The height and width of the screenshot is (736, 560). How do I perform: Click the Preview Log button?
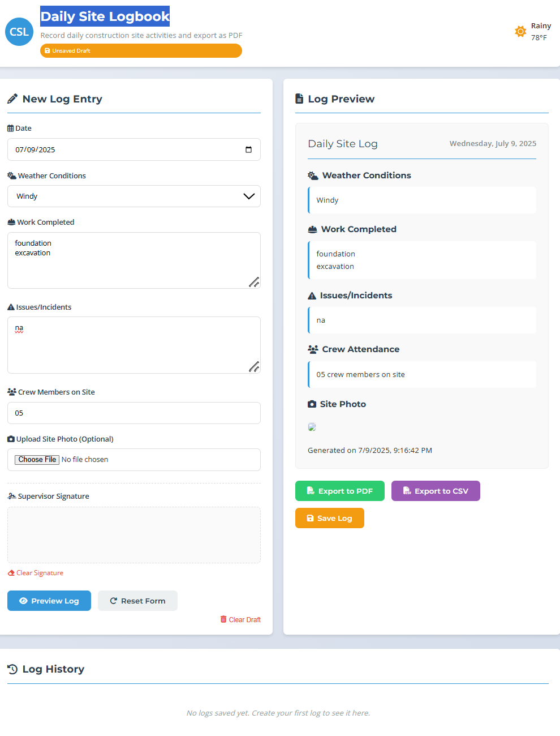(49, 601)
